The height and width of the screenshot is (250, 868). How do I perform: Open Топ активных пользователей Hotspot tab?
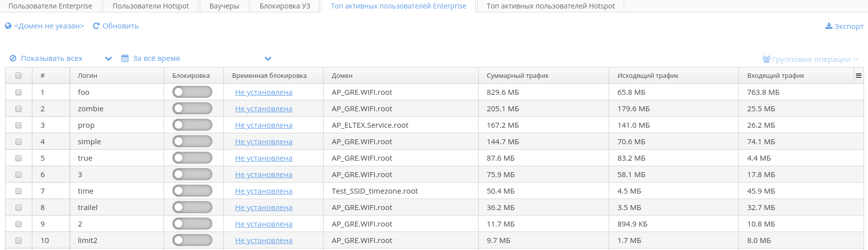[x=550, y=6]
